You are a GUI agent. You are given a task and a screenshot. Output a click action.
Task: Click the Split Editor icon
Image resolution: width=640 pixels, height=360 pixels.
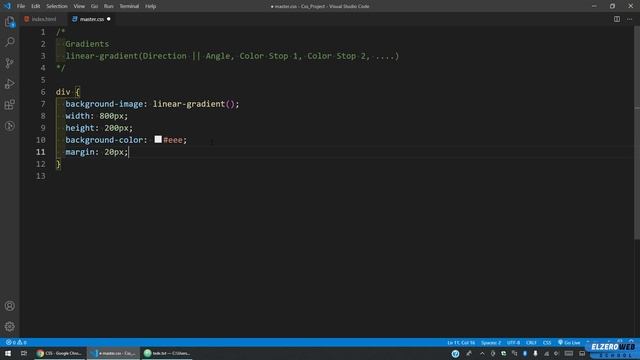click(617, 19)
